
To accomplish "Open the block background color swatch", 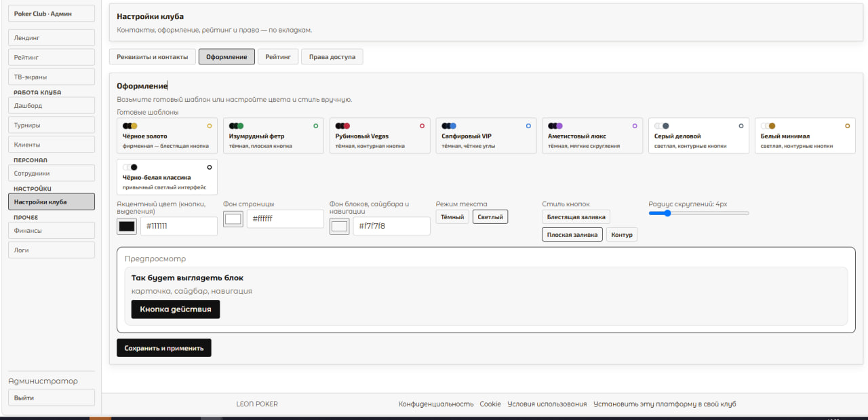I will click(x=340, y=226).
